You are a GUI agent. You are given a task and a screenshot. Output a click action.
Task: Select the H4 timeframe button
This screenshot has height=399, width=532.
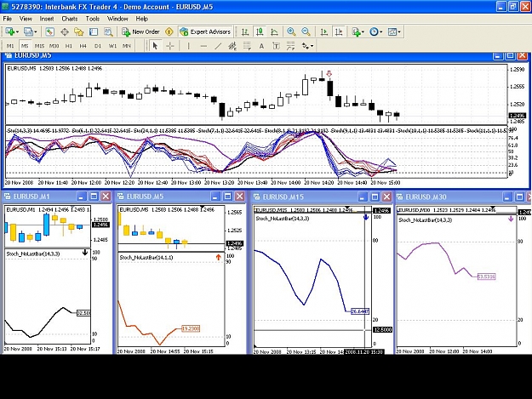click(83, 46)
